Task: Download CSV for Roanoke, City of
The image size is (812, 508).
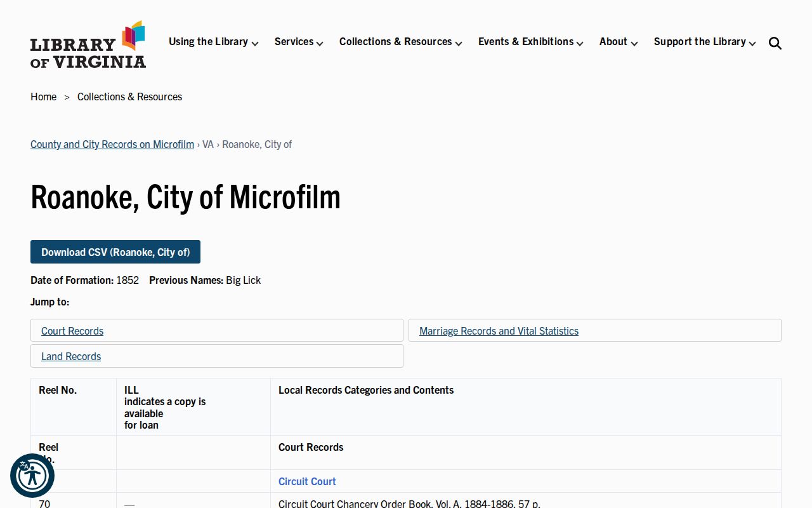Action: (x=115, y=252)
